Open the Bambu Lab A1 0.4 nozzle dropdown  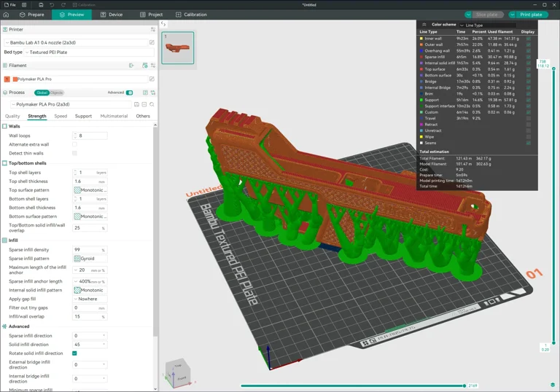[x=76, y=42]
